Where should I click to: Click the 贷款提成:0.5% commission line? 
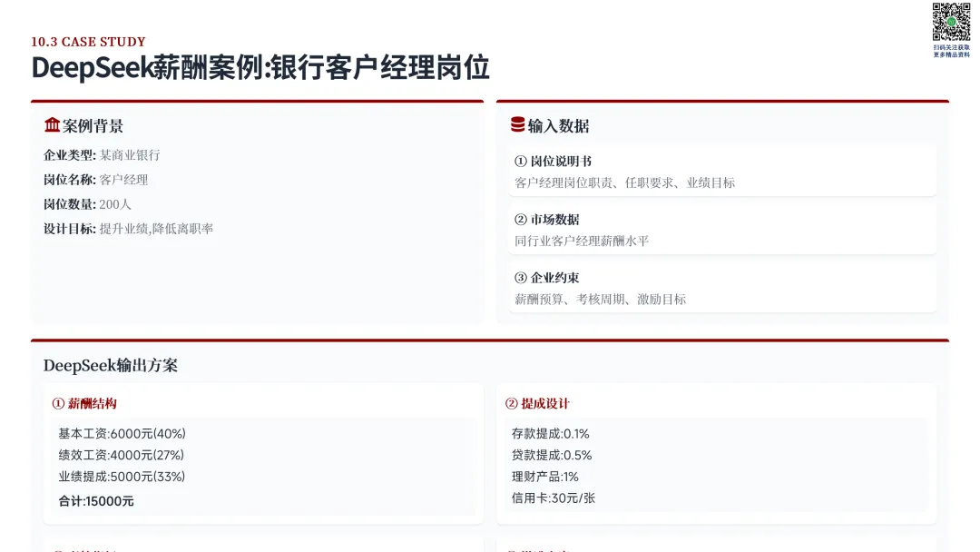[552, 455]
